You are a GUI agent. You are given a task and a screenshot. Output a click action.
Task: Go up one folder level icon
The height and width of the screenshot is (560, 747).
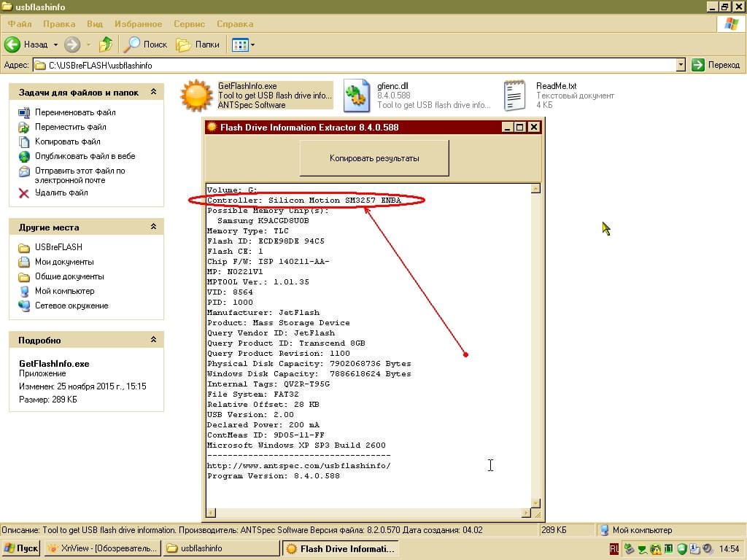(x=106, y=44)
